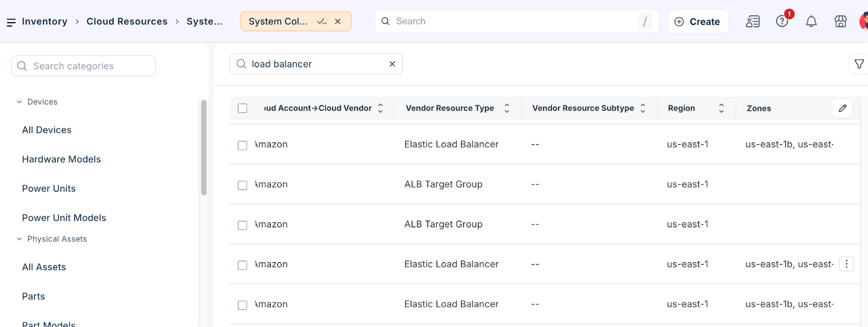
Task: Select the first ALB Target Group row checkbox
Action: (242, 185)
